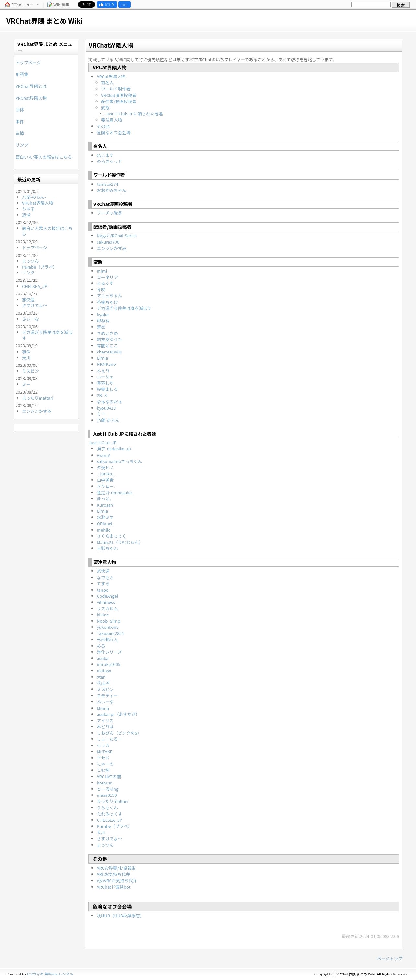Open ミスピン under 2023/09/08 updates
Screen dimensions: 416x980
pos(30,371)
